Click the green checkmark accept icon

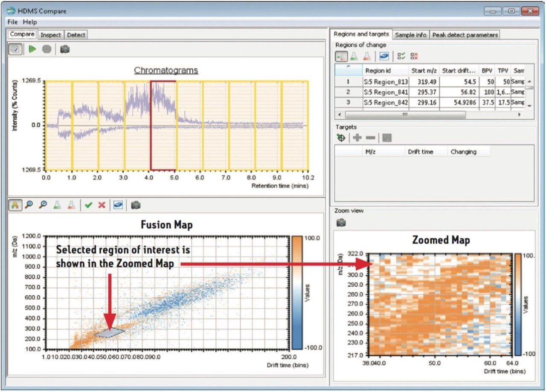(x=88, y=205)
